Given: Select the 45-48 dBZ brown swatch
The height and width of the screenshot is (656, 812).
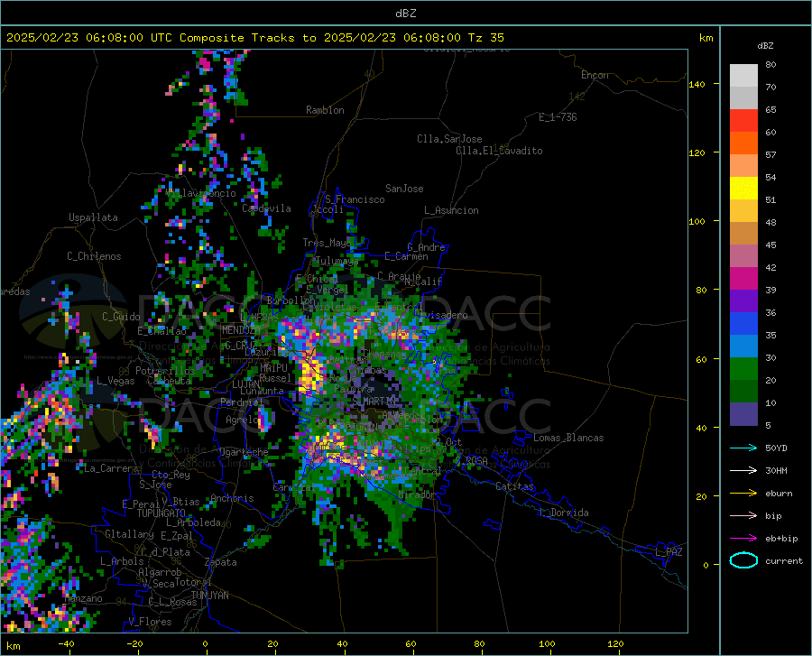Looking at the screenshot, I should click(743, 234).
